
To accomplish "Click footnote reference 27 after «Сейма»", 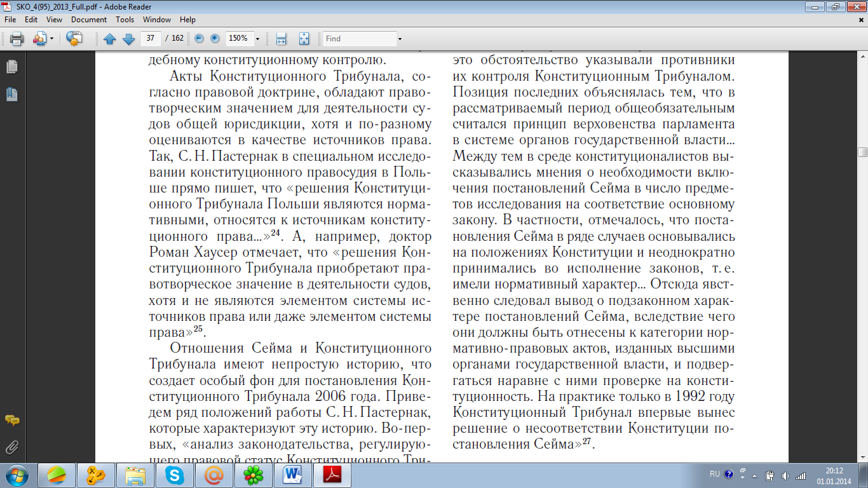I will coord(588,441).
